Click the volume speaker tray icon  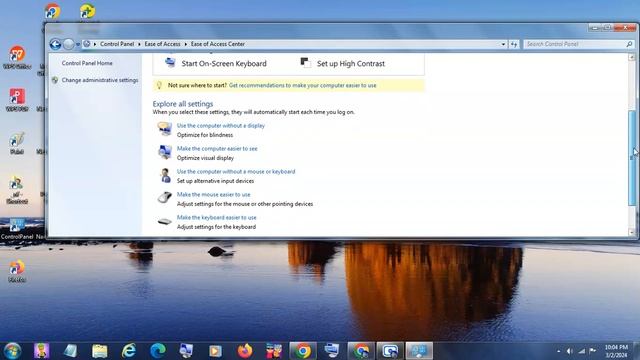(570, 351)
